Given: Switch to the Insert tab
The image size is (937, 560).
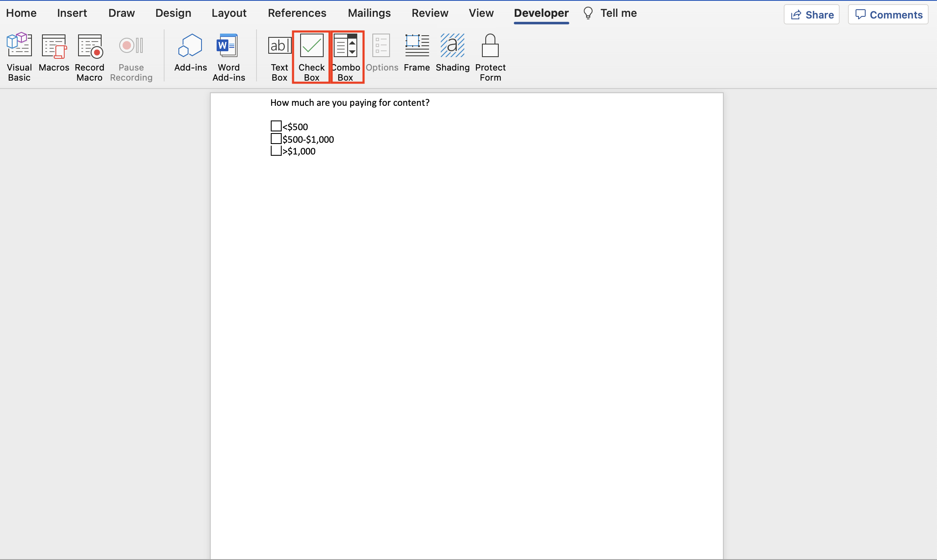Looking at the screenshot, I should tap(72, 13).
